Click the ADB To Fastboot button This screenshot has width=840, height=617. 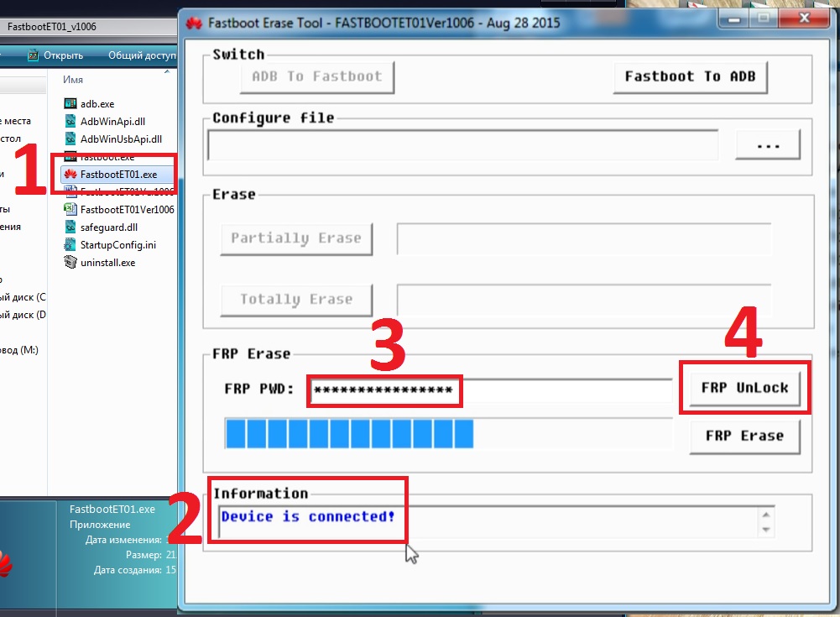[317, 77]
